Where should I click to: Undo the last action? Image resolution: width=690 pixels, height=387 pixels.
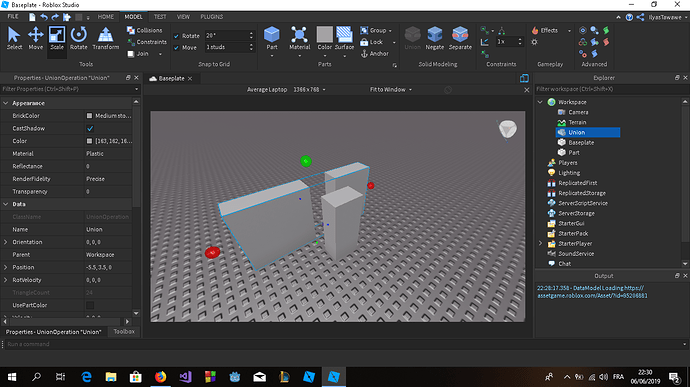[x=44, y=17]
